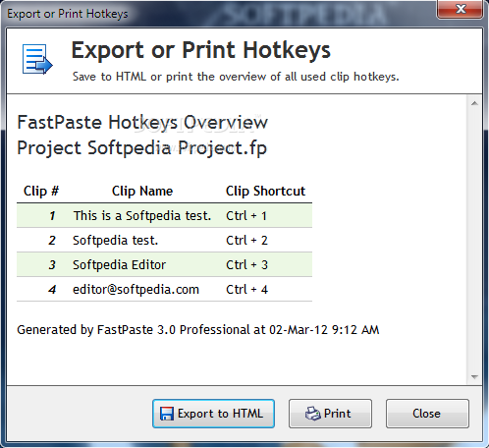
Task: Click the Close button
Action: point(427,414)
